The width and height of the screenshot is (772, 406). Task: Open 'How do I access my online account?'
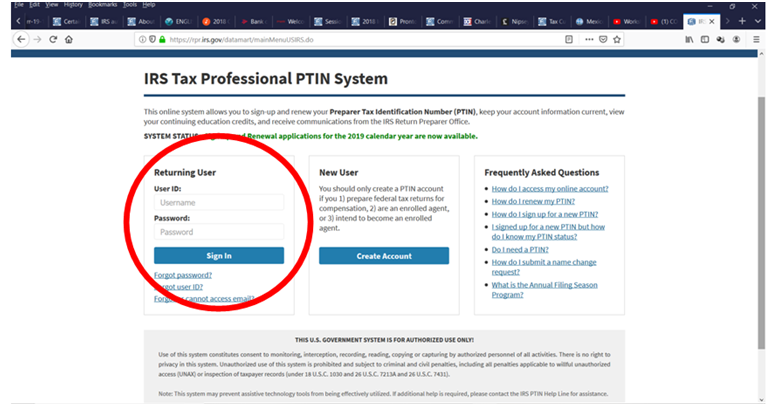point(549,188)
